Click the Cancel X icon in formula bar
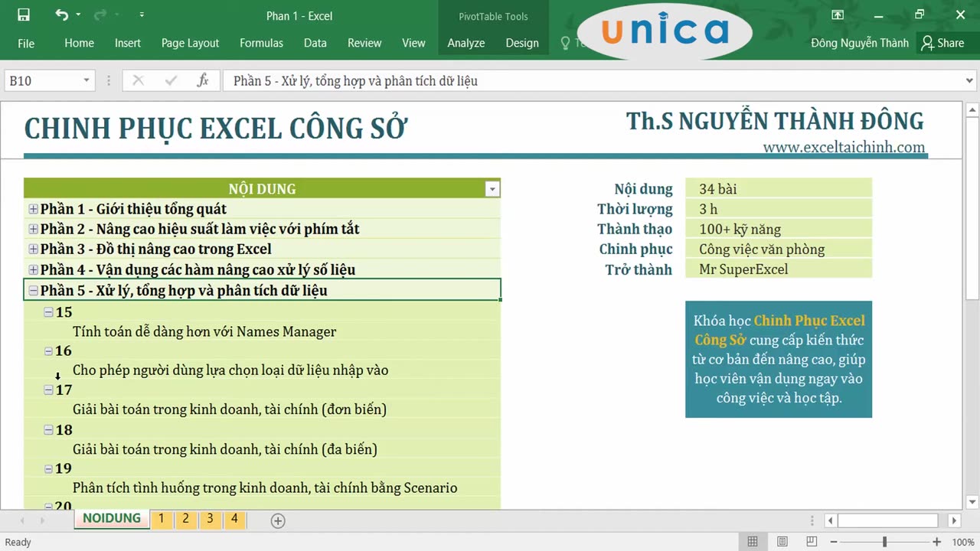980x551 pixels. (138, 80)
